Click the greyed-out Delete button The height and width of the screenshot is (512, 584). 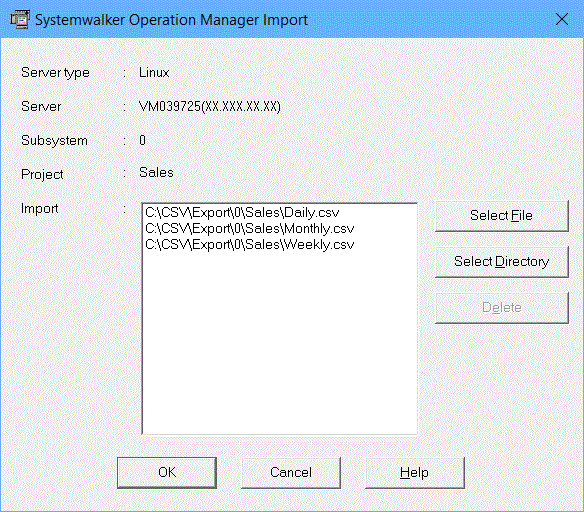501,308
